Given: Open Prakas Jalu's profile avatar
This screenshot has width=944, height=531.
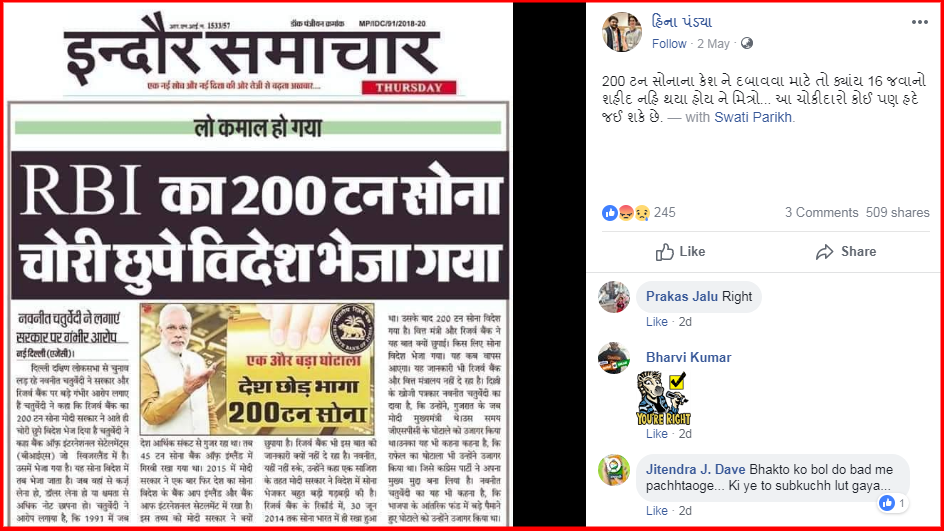Looking at the screenshot, I should [x=614, y=297].
